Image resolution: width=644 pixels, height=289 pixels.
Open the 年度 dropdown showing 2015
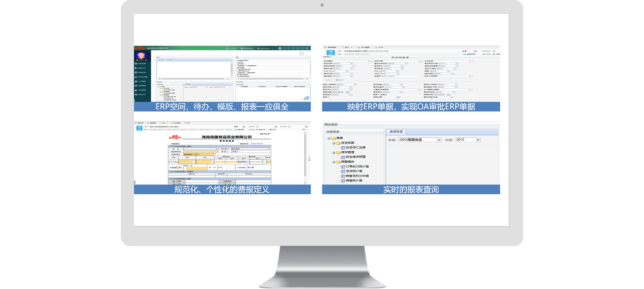[478, 140]
